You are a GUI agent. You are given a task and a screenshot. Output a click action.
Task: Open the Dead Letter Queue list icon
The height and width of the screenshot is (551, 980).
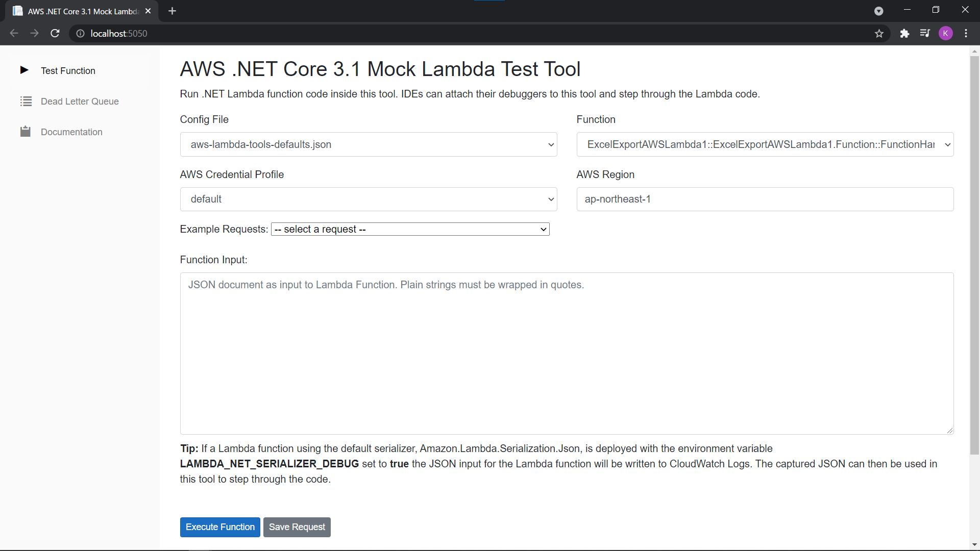pos(26,101)
